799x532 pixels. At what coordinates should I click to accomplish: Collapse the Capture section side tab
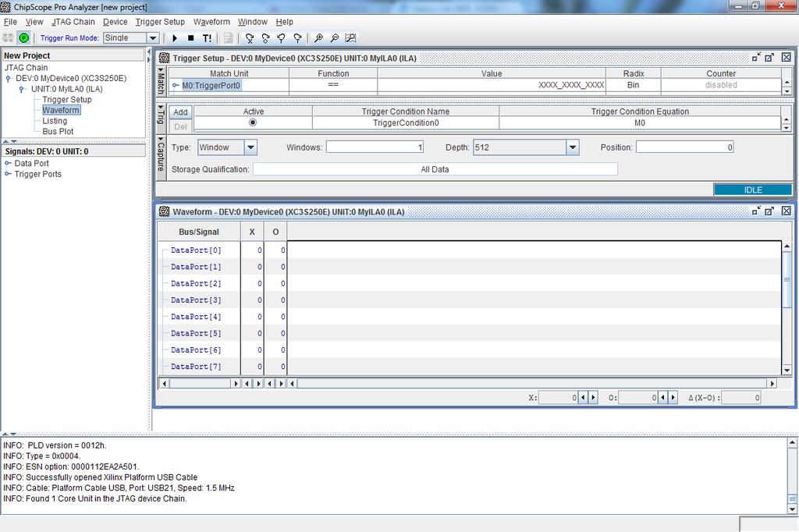pos(161,156)
